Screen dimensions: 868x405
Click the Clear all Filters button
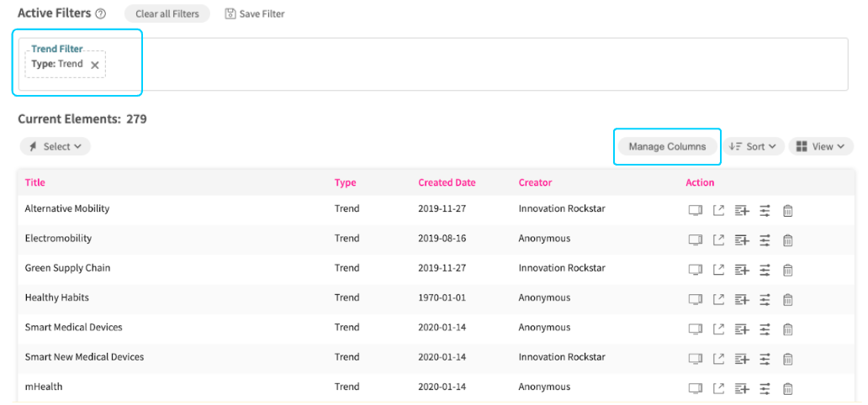167,14
